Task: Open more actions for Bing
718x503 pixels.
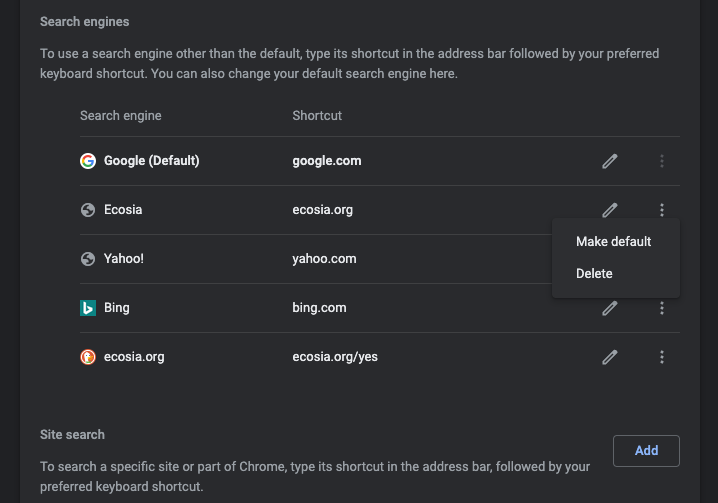Action: 662,309
